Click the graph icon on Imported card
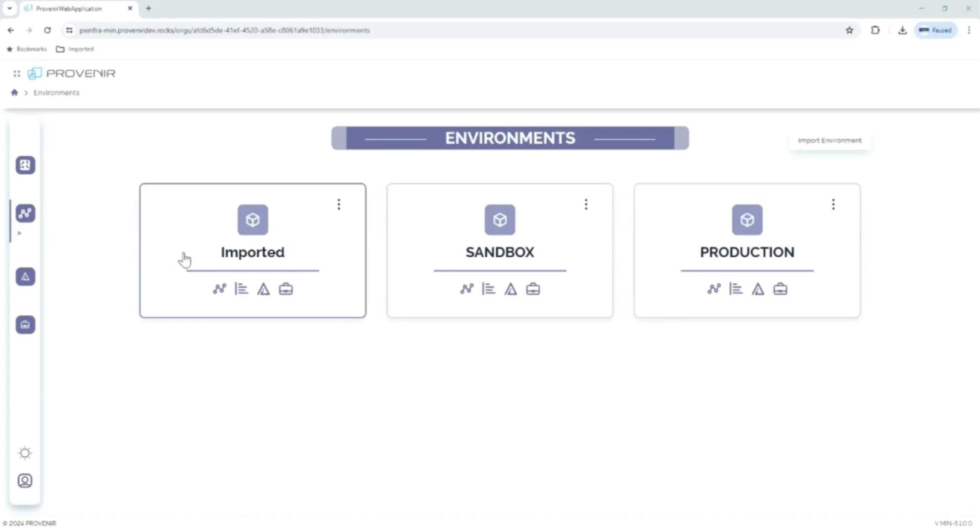The image size is (980, 528). click(x=220, y=289)
